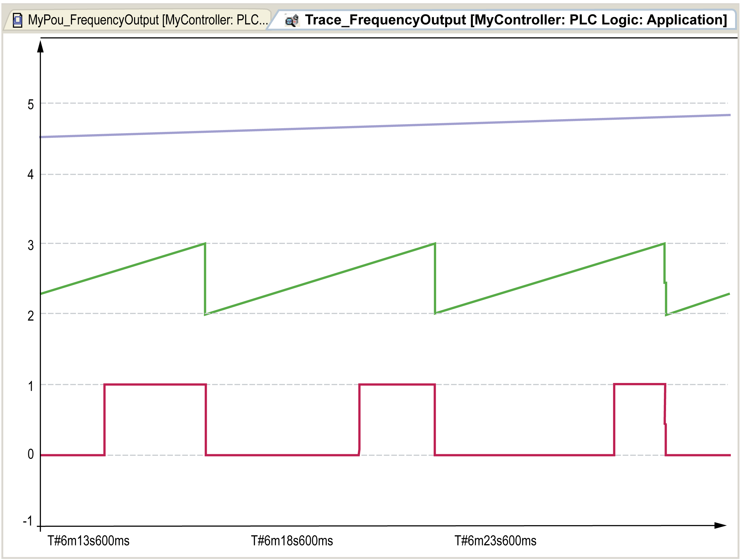This screenshot has height=560, width=741.
Task: Click the first red pulse's top edge
Action: (x=155, y=385)
